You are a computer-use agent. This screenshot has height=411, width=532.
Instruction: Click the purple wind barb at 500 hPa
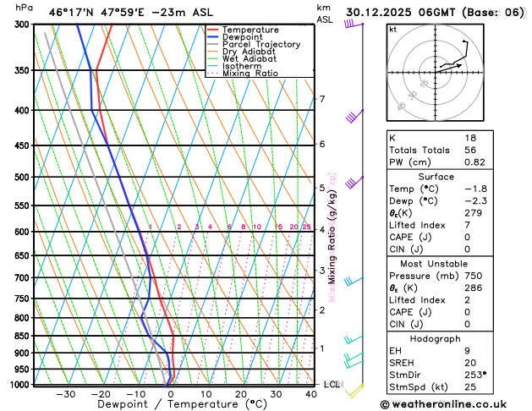coord(354,183)
